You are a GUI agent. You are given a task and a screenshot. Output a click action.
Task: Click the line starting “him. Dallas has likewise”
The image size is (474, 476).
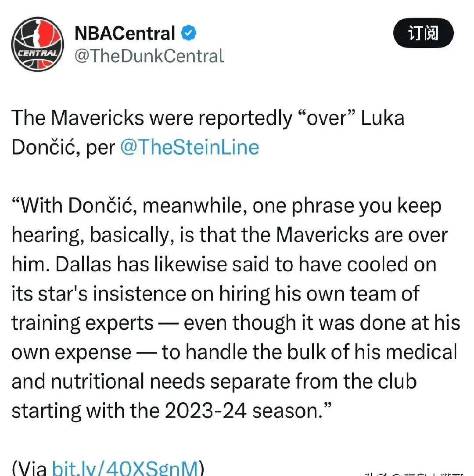tap(224, 264)
